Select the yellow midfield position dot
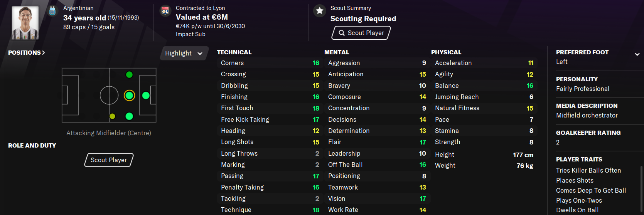This screenshot has width=644, height=215. click(112, 116)
